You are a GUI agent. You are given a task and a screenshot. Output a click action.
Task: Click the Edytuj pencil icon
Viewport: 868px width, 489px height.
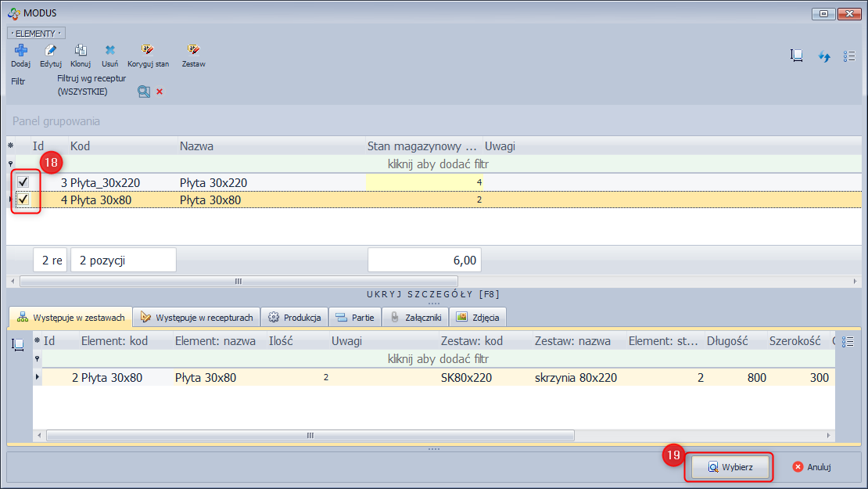click(51, 51)
